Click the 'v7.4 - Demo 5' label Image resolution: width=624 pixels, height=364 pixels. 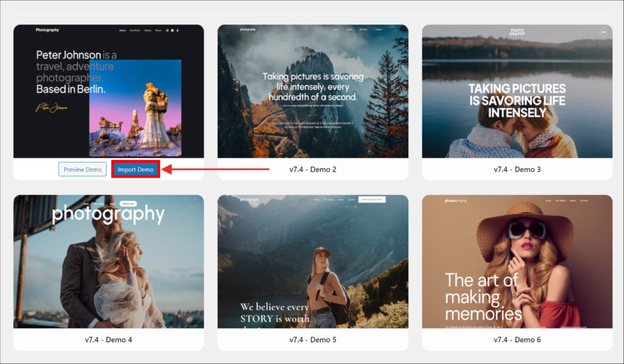click(x=313, y=340)
